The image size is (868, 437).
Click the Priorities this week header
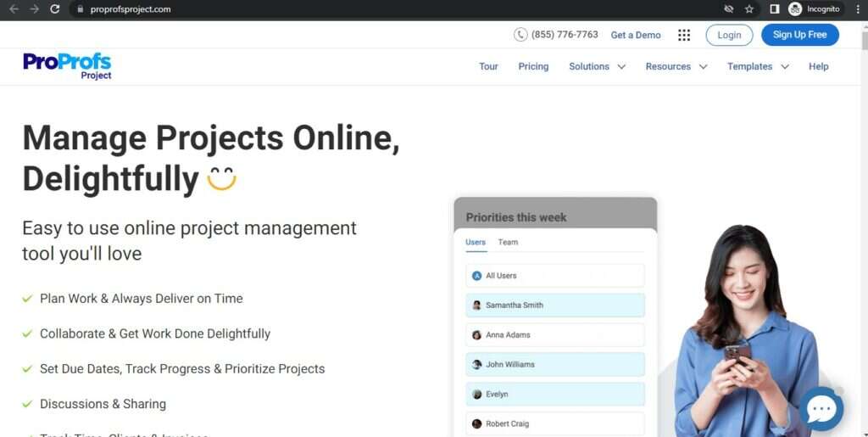point(516,217)
